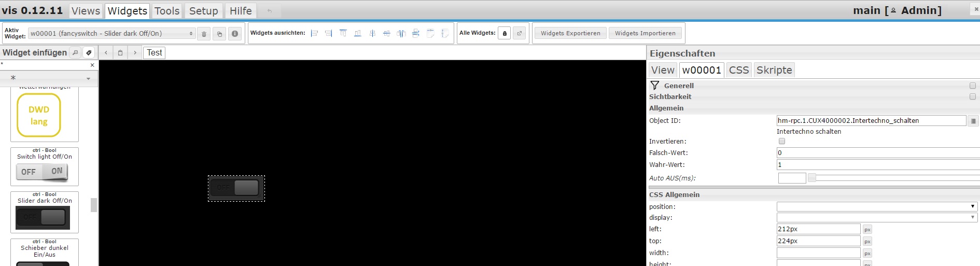Click the Auto AUS slider handle
The height and width of the screenshot is (266, 980).
pyautogui.click(x=812, y=178)
